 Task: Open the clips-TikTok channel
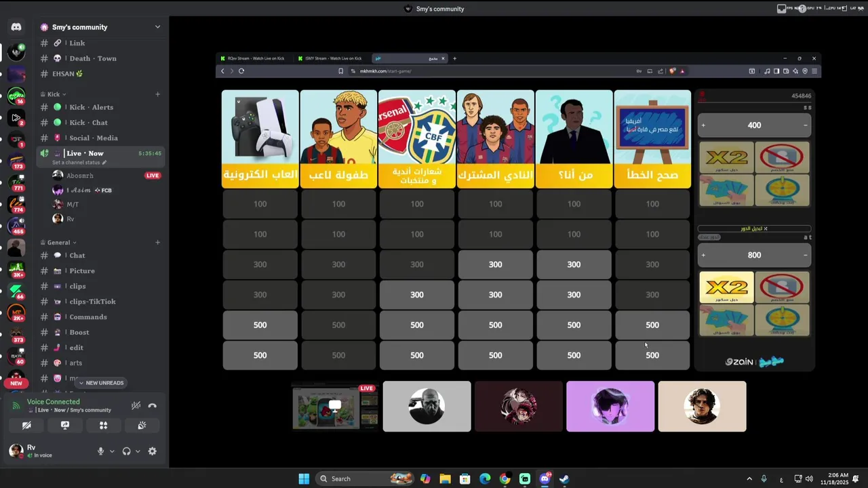[100, 302]
